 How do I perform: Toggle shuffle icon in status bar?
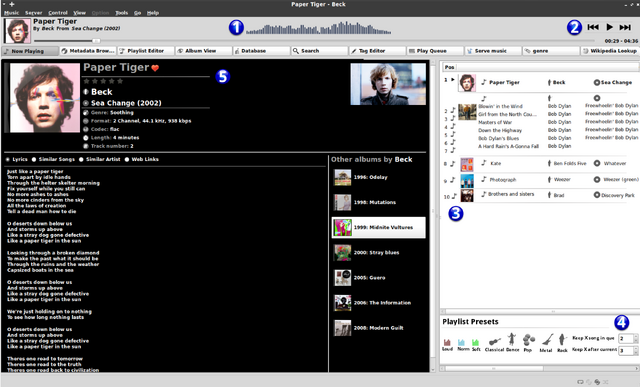(x=606, y=382)
